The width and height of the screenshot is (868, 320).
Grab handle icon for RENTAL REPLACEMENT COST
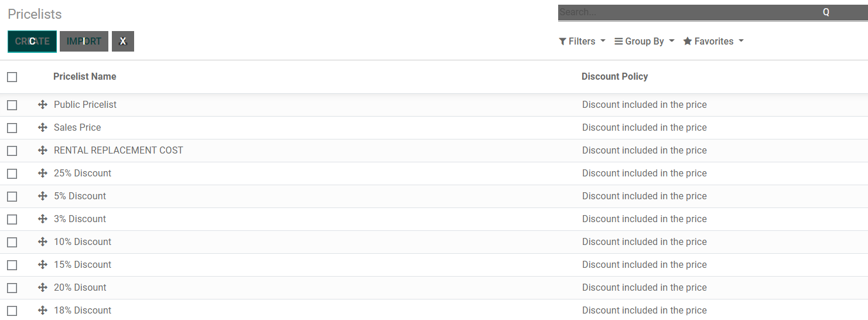[x=43, y=151]
